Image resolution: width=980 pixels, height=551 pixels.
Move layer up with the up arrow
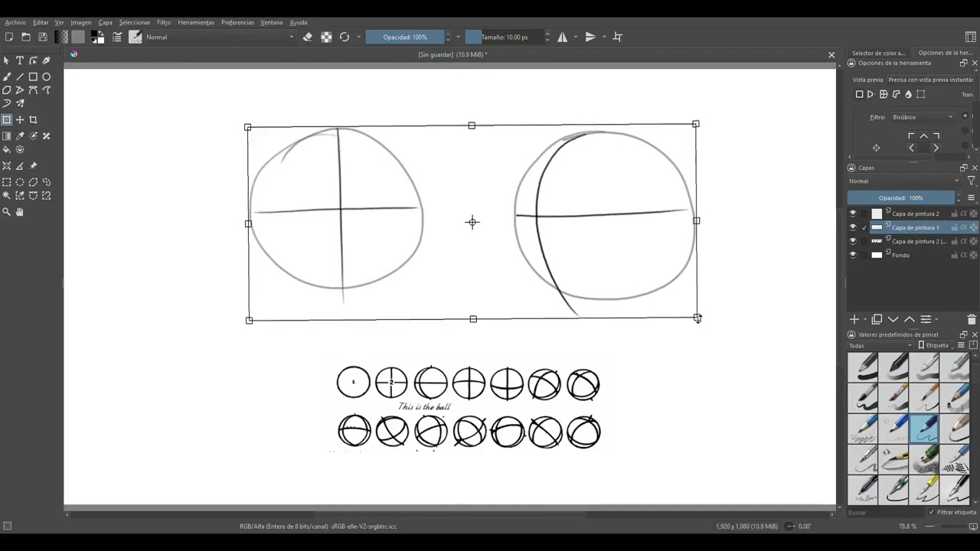910,319
